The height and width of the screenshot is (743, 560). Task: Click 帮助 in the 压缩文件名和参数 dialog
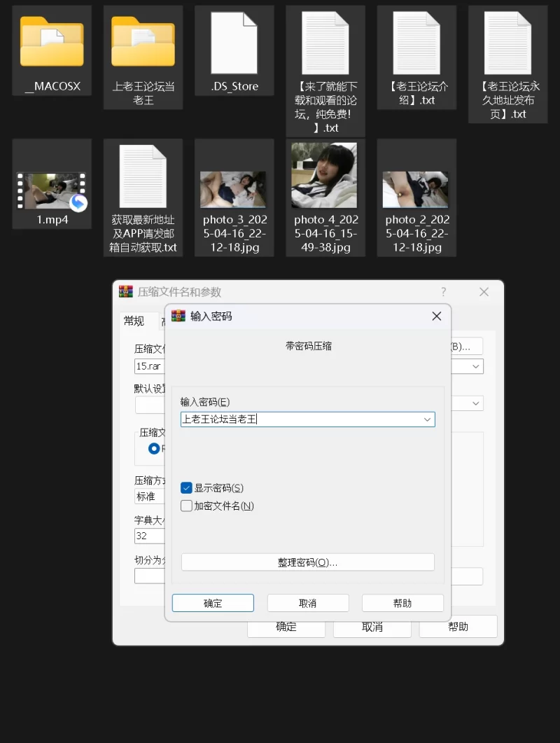[x=458, y=627]
